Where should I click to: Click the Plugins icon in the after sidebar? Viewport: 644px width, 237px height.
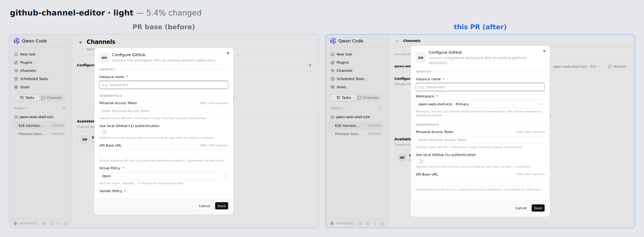pos(333,63)
